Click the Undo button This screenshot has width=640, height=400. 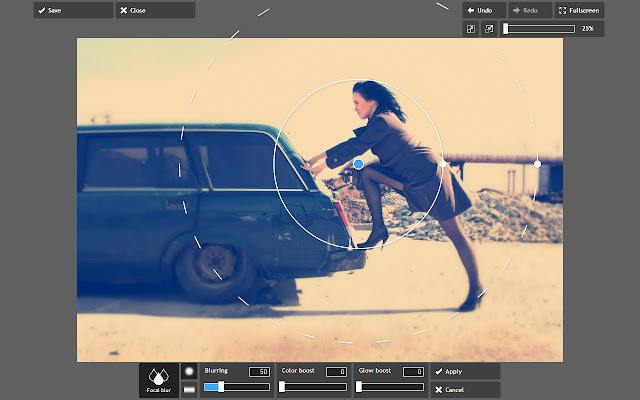click(481, 10)
